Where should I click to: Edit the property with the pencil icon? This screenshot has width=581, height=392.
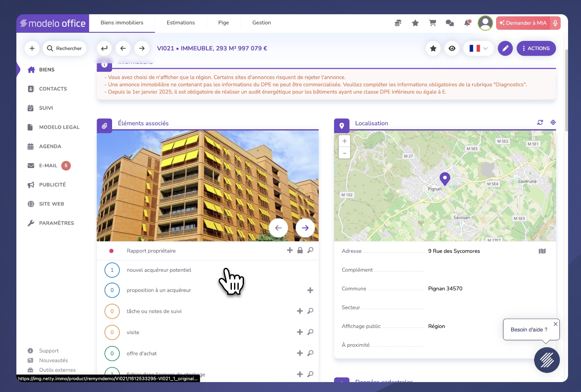click(x=505, y=48)
